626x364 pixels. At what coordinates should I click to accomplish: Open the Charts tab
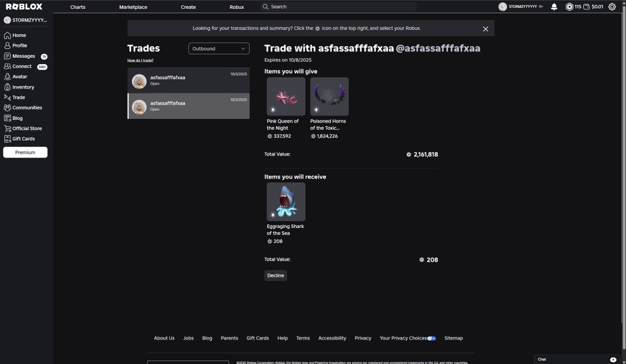coord(78,7)
